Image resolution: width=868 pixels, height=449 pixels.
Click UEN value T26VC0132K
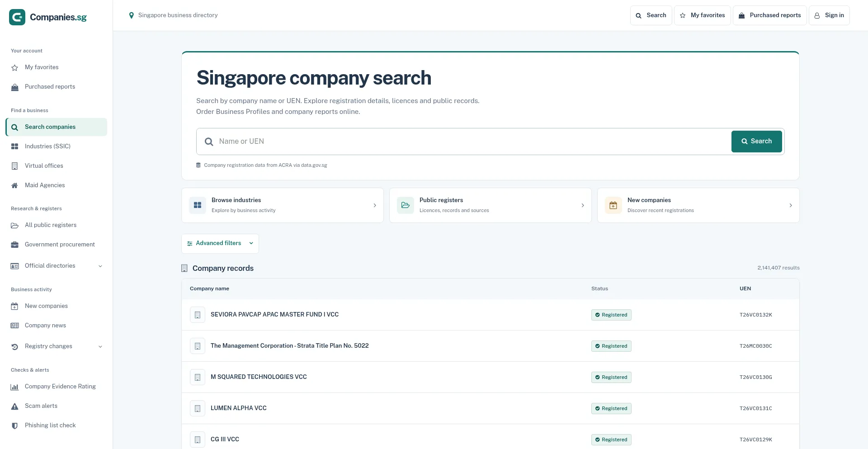point(756,315)
